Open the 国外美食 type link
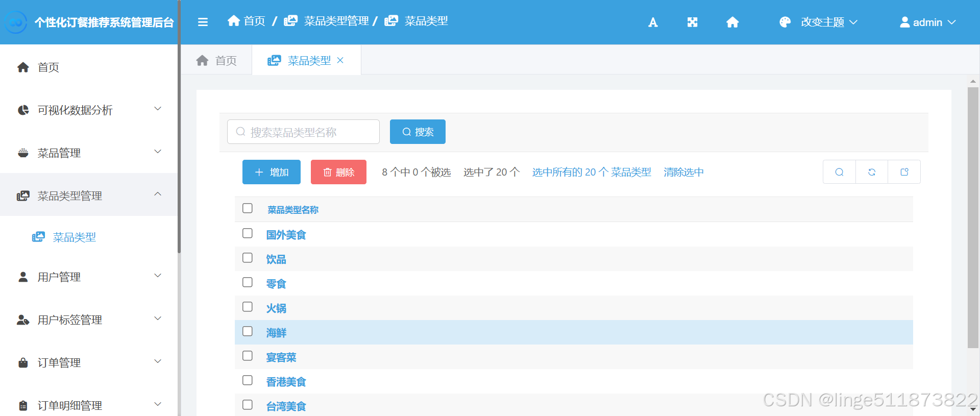The height and width of the screenshot is (416, 980). [x=286, y=235]
